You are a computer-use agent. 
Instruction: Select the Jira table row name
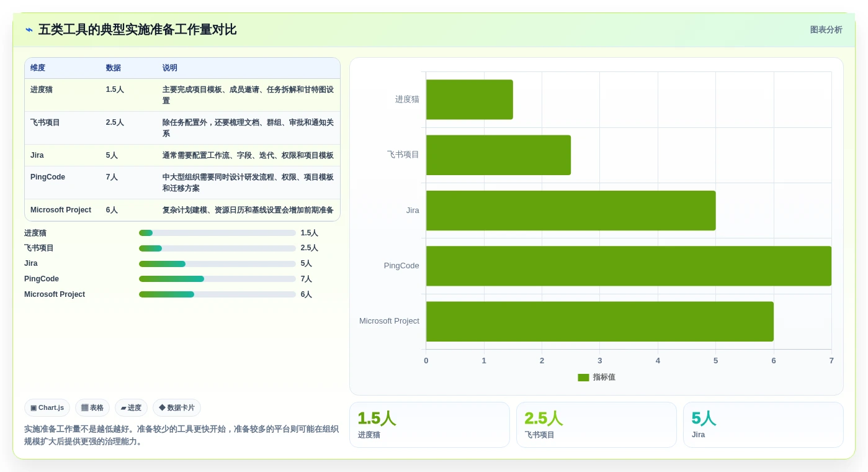tap(37, 155)
